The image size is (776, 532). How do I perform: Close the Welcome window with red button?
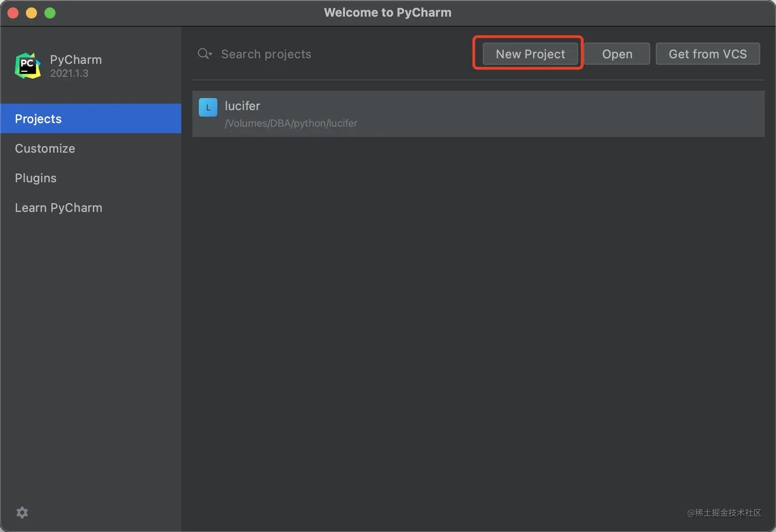[x=13, y=13]
